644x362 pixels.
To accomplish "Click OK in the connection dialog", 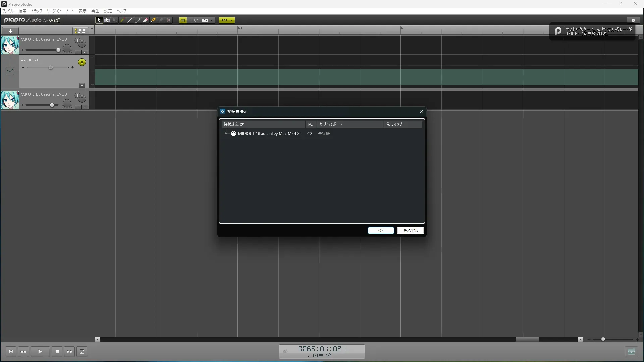I will pos(381,231).
